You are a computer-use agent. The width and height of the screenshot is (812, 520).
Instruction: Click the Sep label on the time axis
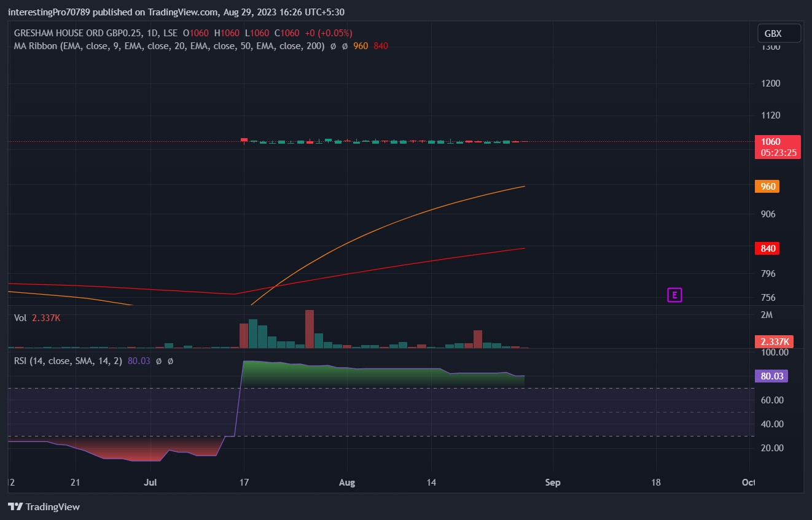point(553,483)
